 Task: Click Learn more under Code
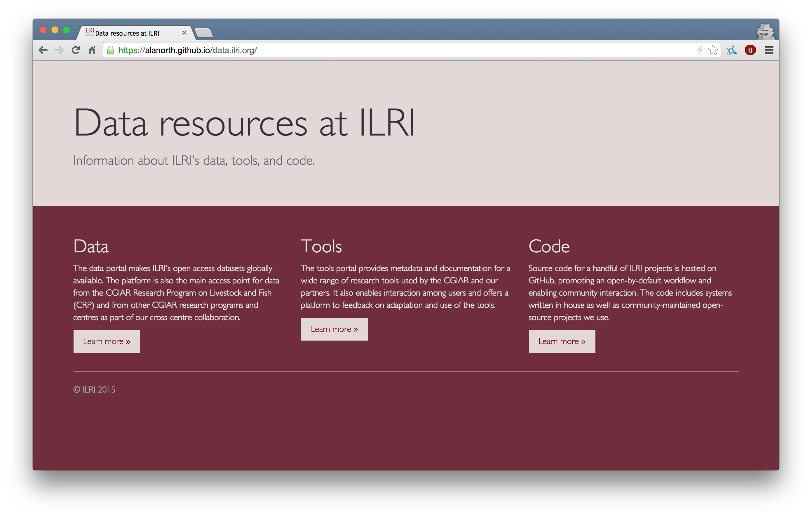pyautogui.click(x=562, y=341)
